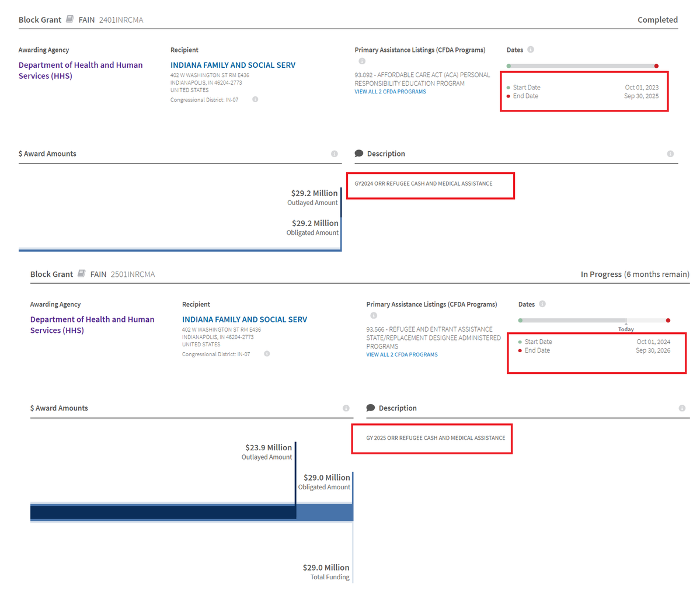700x591 pixels.
Task: Click GY2024 ORR REFUGEE CASH AND MEDICAL ASSISTANCE description
Action: [423, 183]
